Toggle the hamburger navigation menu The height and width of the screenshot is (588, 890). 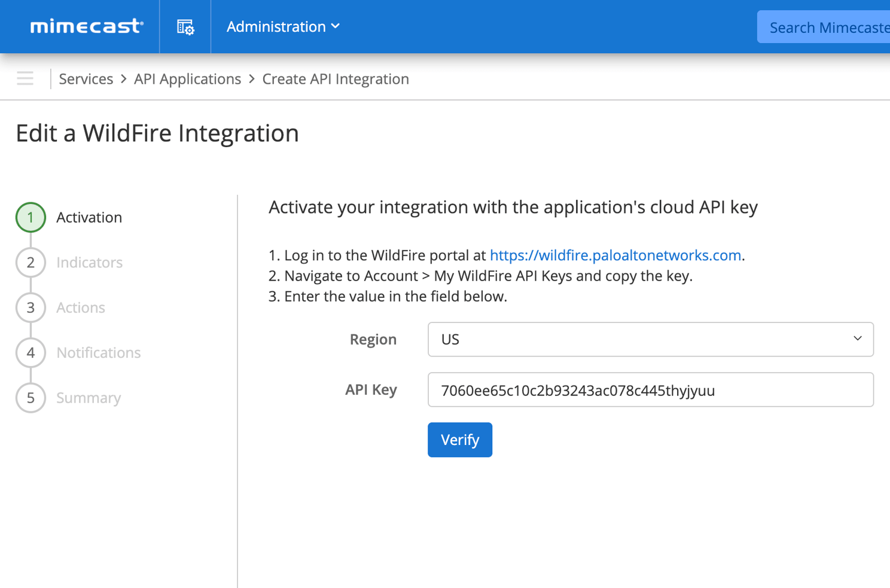pos(25,78)
